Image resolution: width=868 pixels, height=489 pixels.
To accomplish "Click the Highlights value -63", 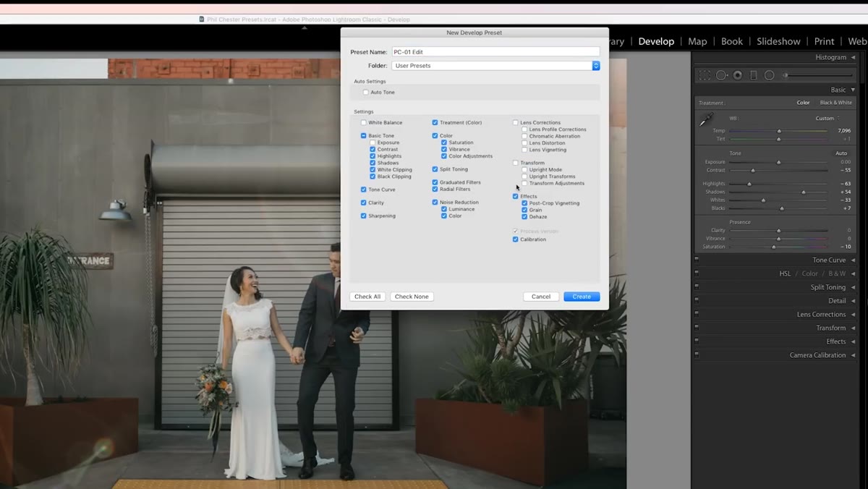I will click(845, 184).
